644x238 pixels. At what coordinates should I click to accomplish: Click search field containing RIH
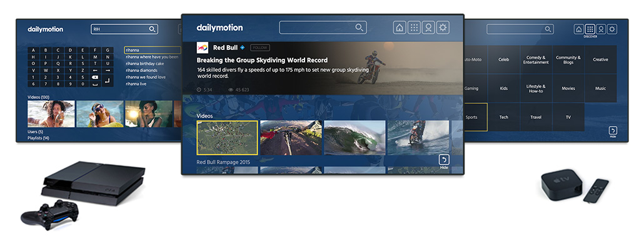tap(125, 29)
